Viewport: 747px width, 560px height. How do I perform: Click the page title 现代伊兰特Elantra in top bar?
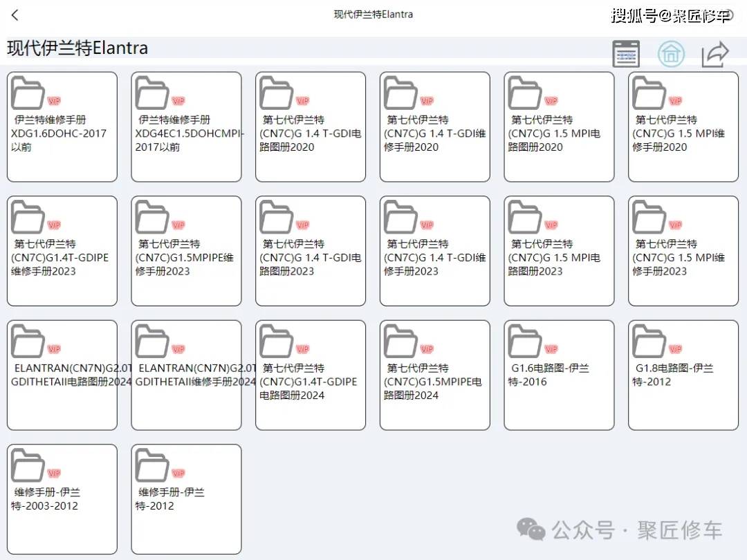[x=373, y=15]
